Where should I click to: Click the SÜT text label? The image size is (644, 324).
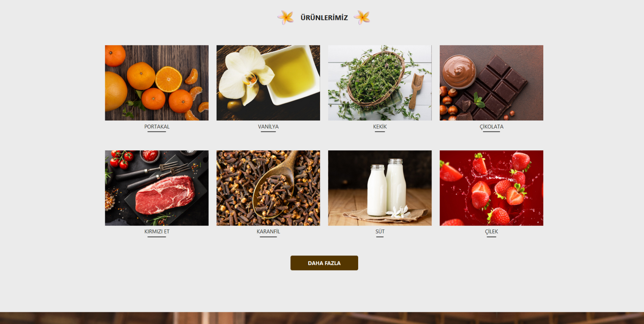coord(380,231)
